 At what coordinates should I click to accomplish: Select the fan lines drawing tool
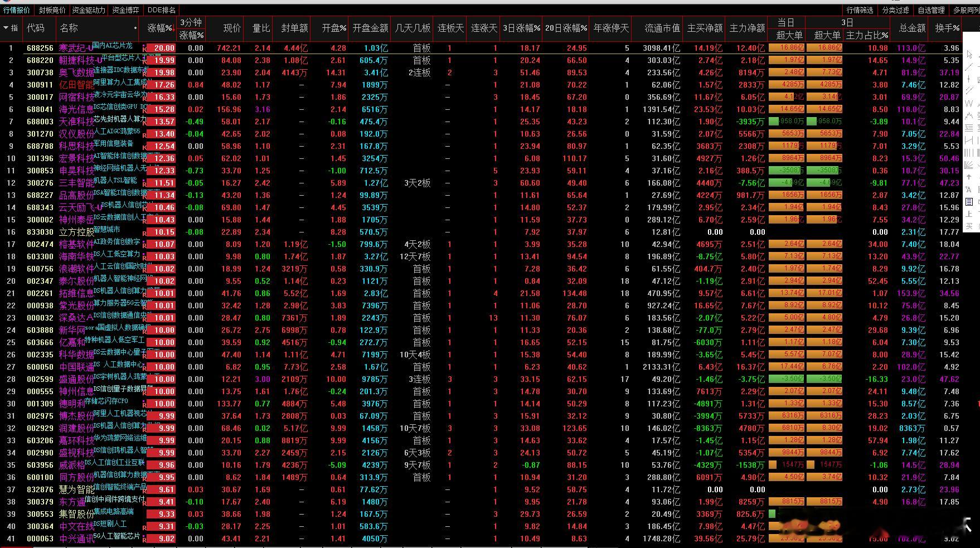(970, 165)
